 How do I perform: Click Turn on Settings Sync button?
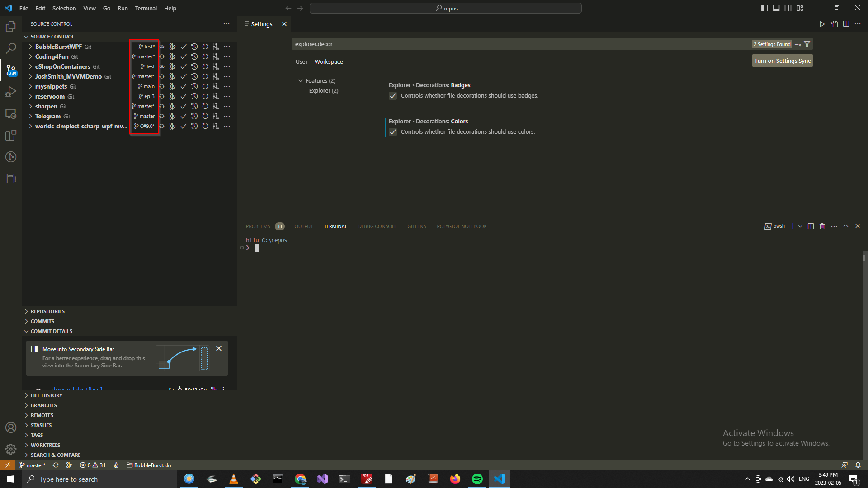point(782,60)
